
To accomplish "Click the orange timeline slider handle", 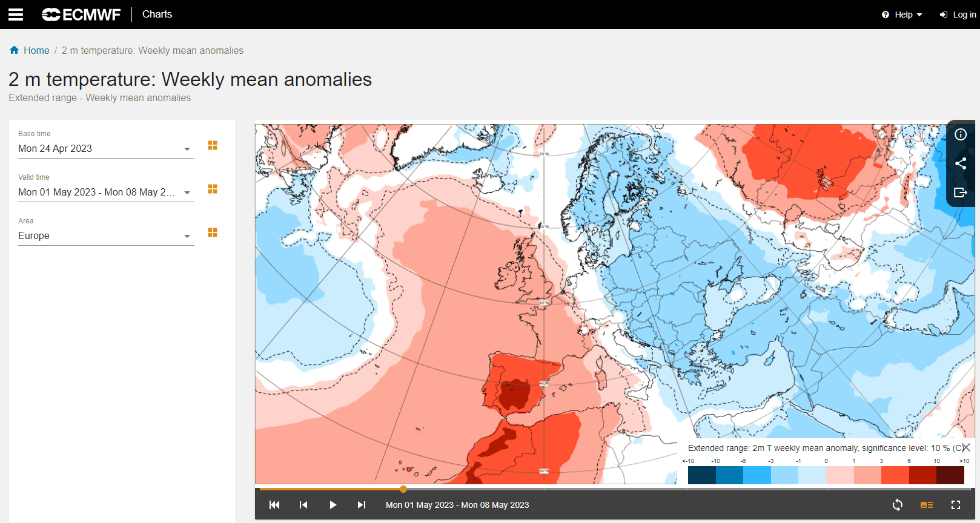I will 403,489.
